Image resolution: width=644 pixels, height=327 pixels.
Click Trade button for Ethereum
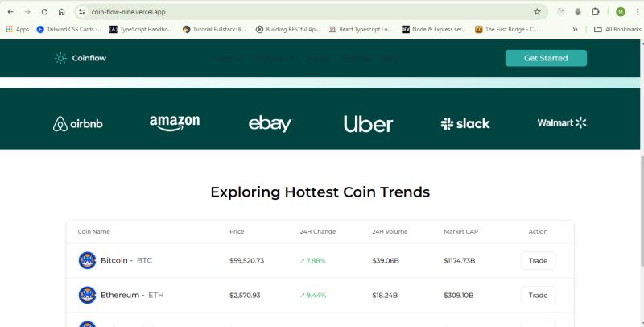538,295
